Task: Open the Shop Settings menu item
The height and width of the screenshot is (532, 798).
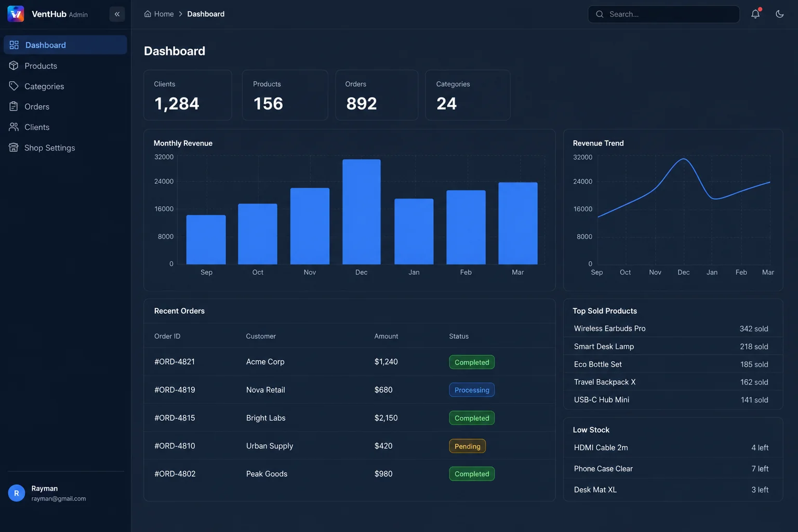Action: tap(65, 148)
